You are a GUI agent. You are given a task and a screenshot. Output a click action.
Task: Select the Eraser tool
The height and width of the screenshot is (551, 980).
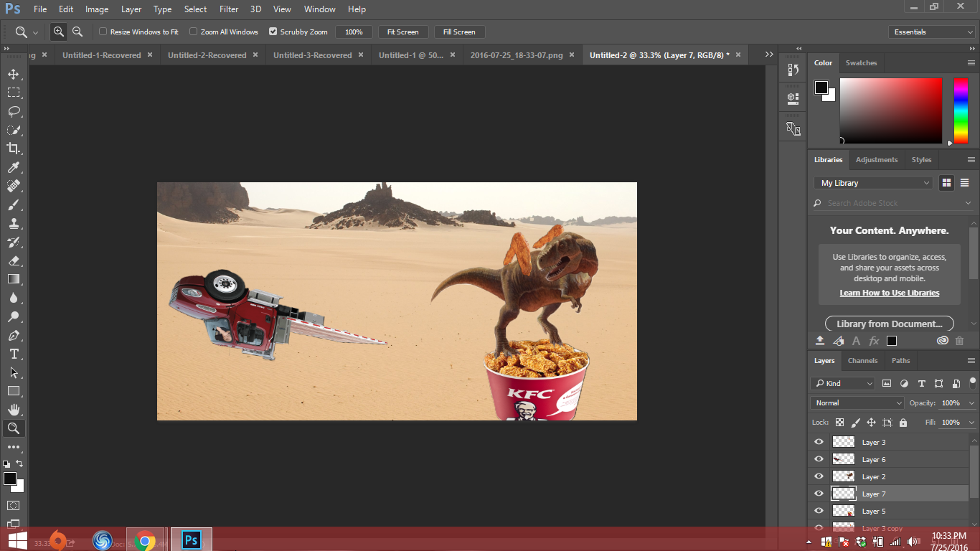coord(14,260)
